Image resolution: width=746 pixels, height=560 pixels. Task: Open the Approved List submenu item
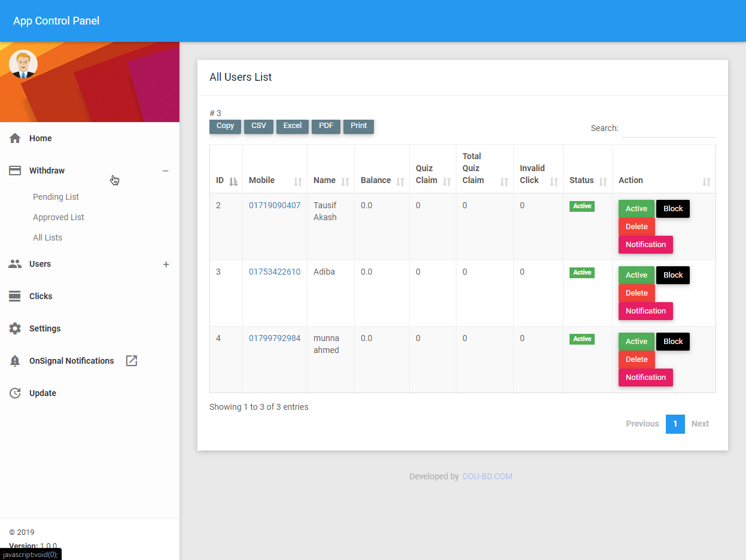point(58,217)
